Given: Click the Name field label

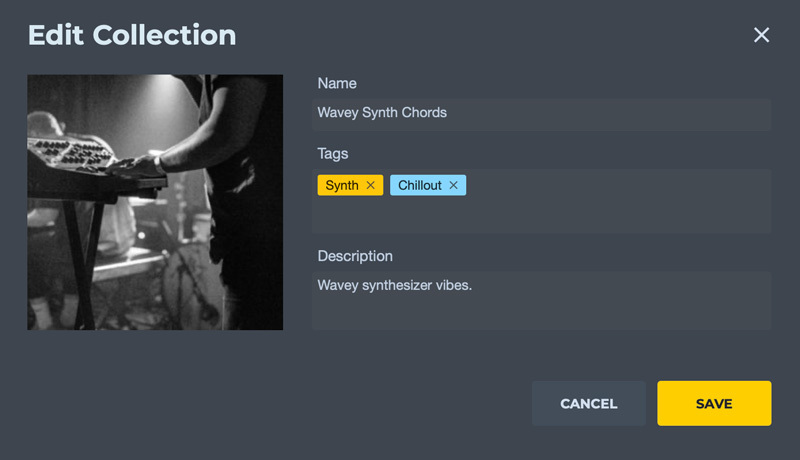Looking at the screenshot, I should tap(337, 83).
